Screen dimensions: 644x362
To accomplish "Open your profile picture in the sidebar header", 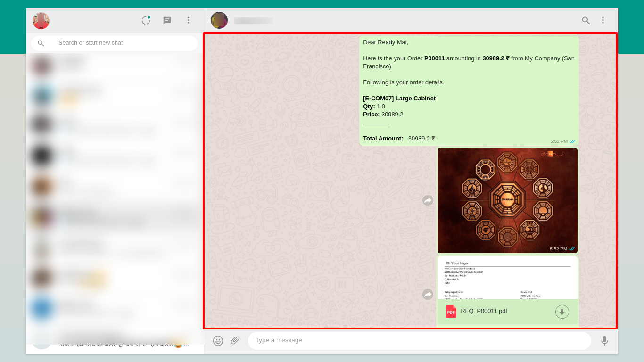I will coord(41,21).
